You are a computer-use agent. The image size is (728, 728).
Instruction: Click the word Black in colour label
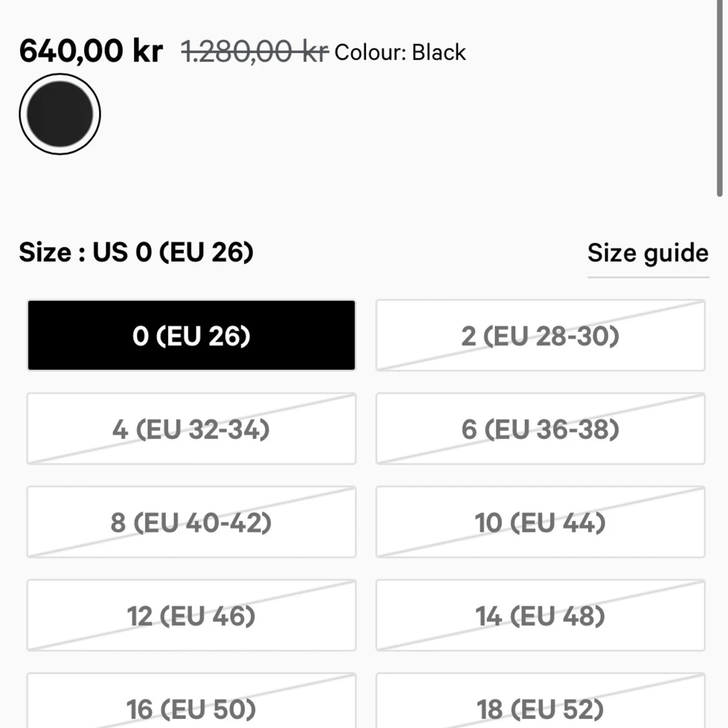439,52
